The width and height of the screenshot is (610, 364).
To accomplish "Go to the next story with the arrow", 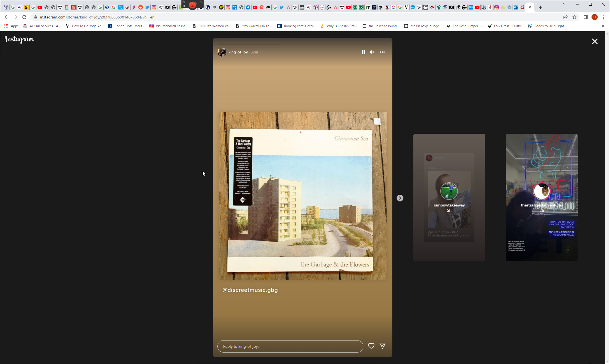I will tap(400, 198).
